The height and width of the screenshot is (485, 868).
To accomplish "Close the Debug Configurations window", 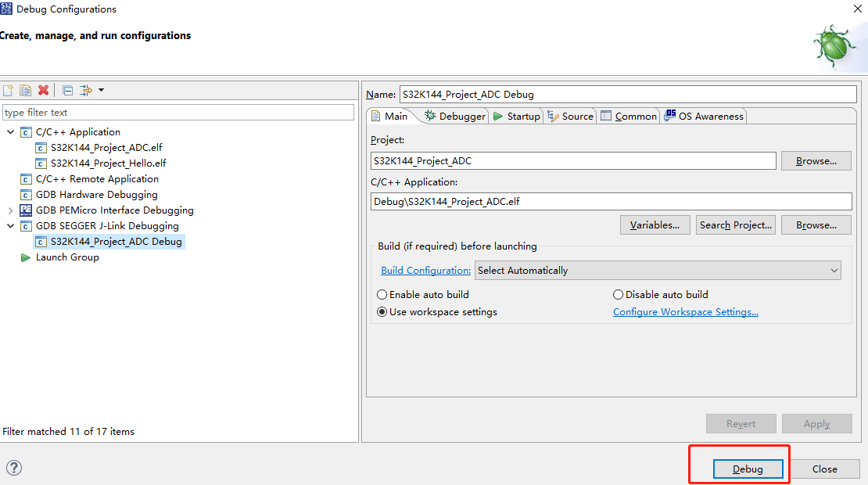I will pyautogui.click(x=858, y=9).
